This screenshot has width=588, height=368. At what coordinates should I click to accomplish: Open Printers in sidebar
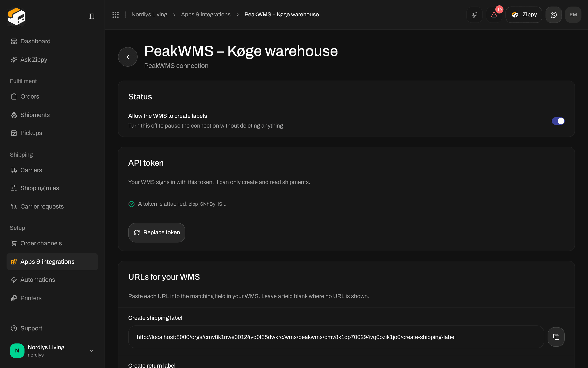[52, 298]
